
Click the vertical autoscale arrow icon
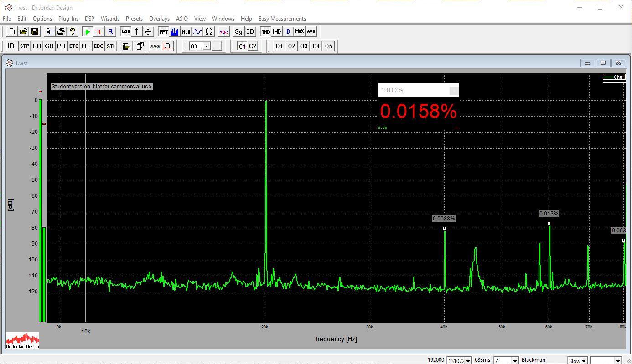(136, 31)
